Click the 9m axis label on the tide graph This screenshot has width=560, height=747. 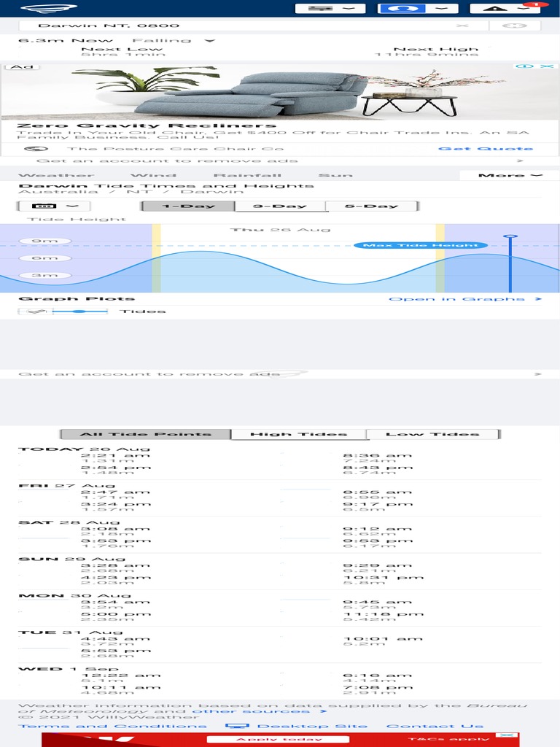(x=44, y=241)
